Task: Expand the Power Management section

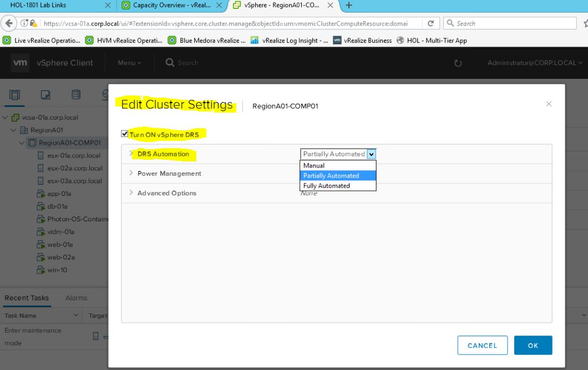Action: tap(131, 173)
